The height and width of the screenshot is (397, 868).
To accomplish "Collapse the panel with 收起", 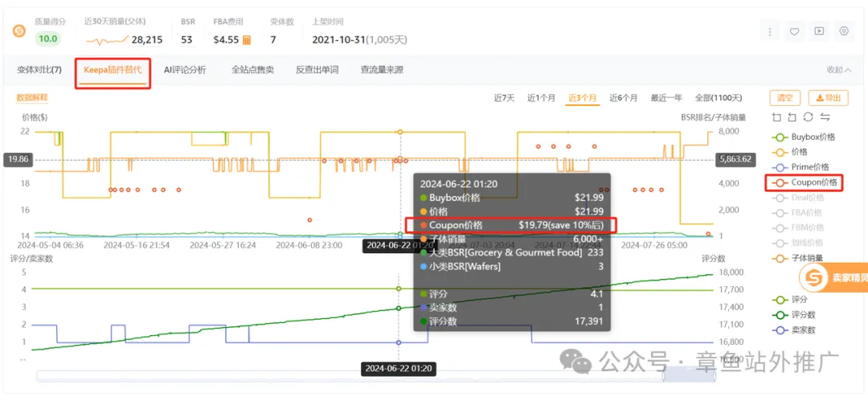I will 839,70.
